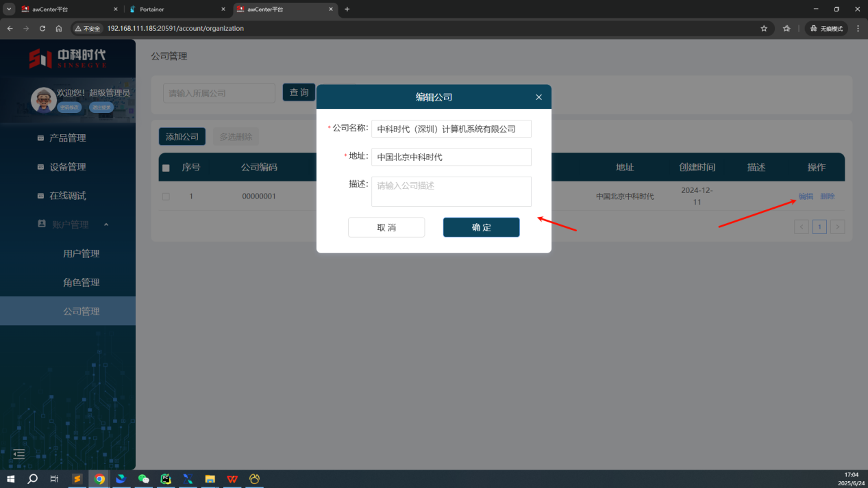The image size is (868, 488).
Task: Click the 确定 button in the dialog
Action: [x=481, y=227]
